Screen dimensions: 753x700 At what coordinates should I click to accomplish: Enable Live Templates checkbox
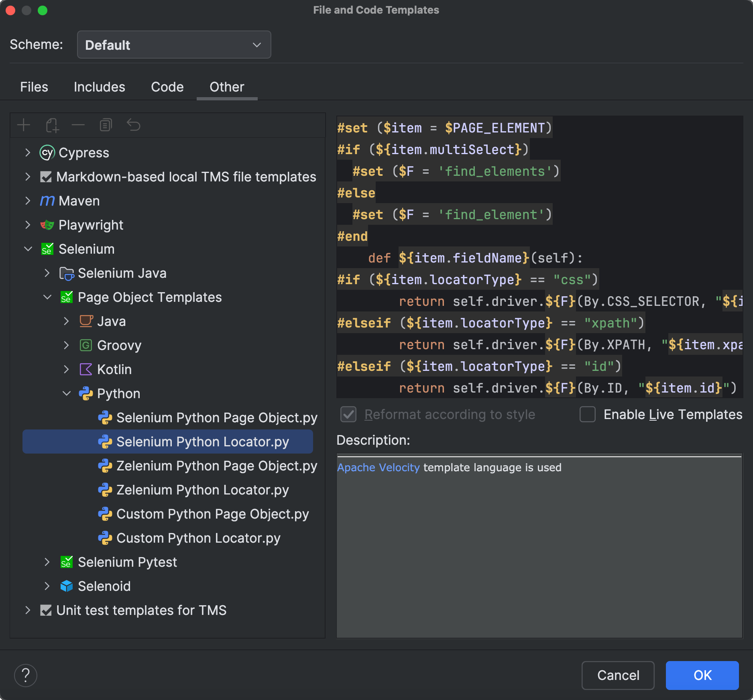(x=587, y=415)
